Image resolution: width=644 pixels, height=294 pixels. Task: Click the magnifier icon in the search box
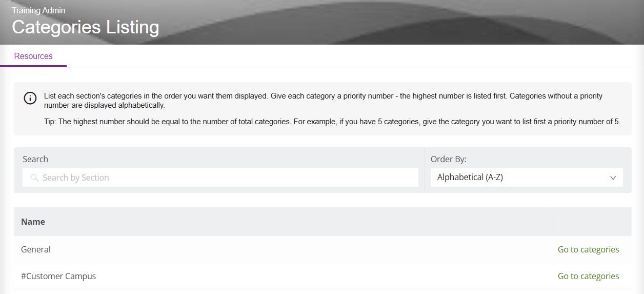pos(34,178)
